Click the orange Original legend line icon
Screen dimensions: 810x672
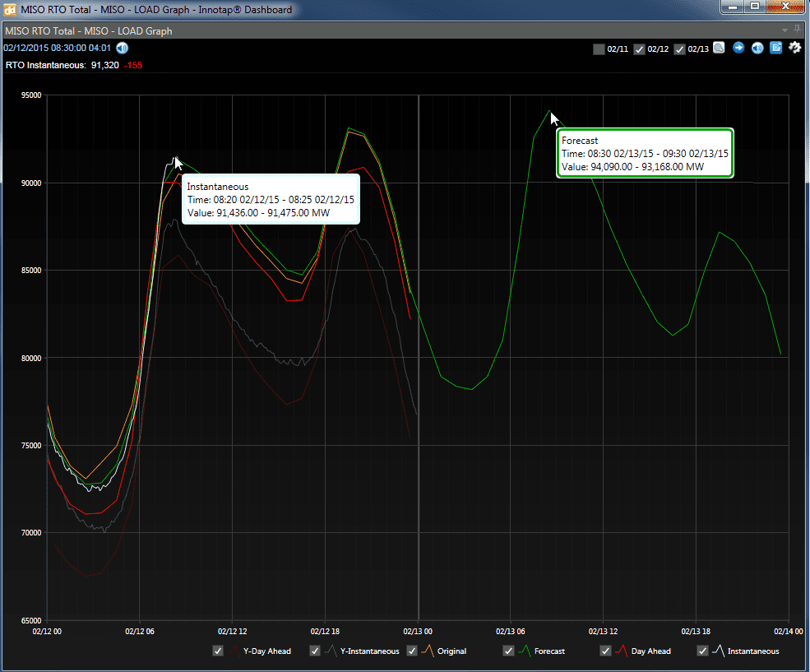pyautogui.click(x=428, y=651)
